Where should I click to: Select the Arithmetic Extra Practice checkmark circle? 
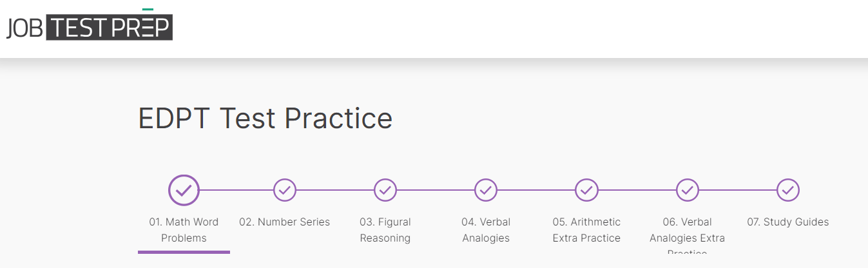point(586,190)
